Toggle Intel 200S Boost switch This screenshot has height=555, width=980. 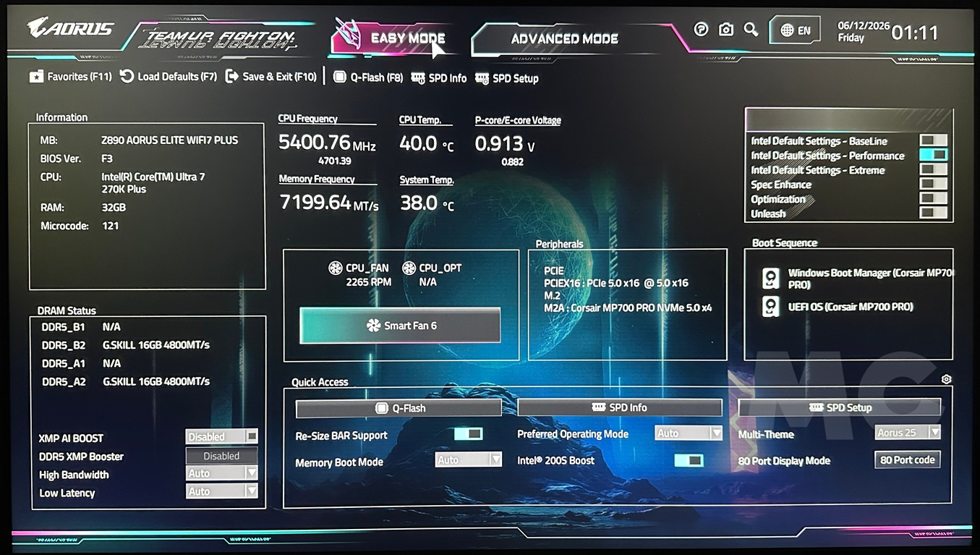tap(689, 460)
